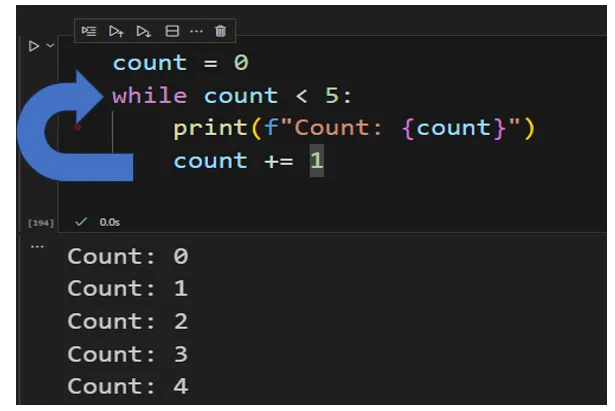The height and width of the screenshot is (411, 615).
Task: Split the cell with the split icon
Action: [x=172, y=31]
